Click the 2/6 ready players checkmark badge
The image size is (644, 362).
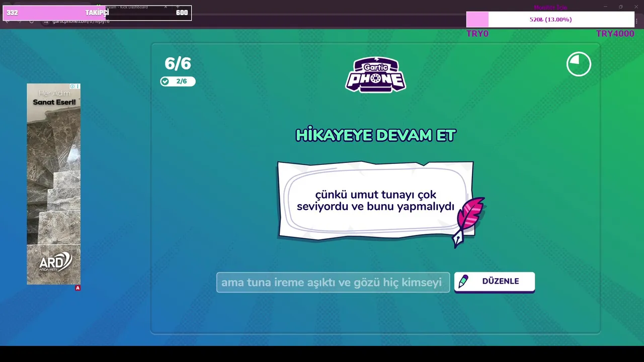coord(178,81)
